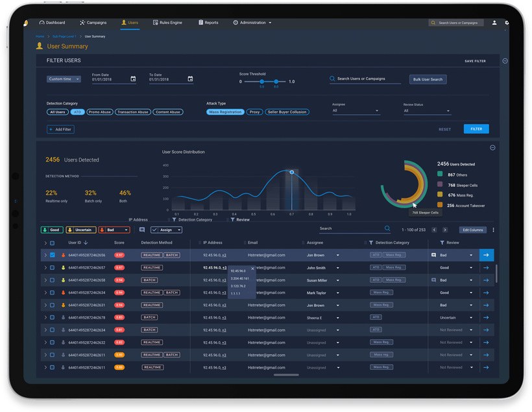Click the arrow button on Jon Brown's first row
Screen dimensions: 532x412
(x=486, y=256)
